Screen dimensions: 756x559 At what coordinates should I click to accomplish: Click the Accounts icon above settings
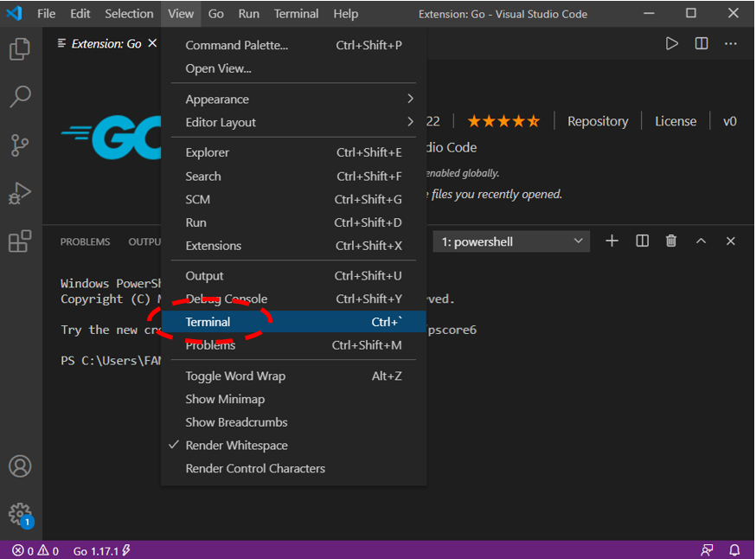click(20, 466)
